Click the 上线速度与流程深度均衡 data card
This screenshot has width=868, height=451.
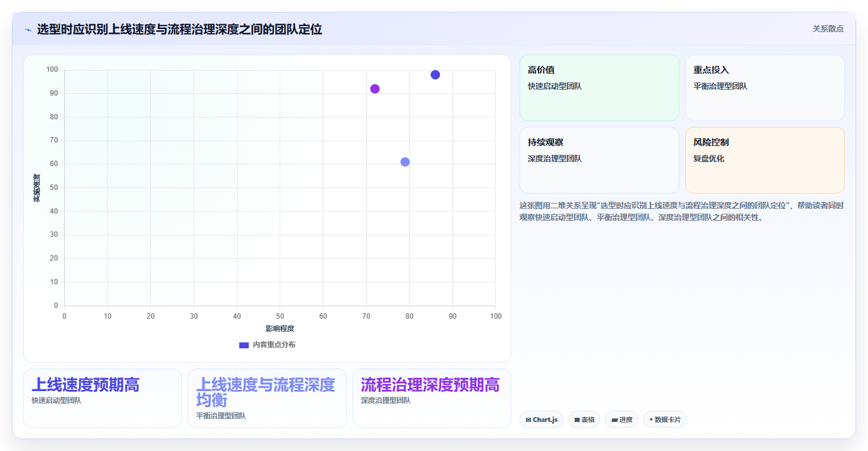(x=267, y=398)
